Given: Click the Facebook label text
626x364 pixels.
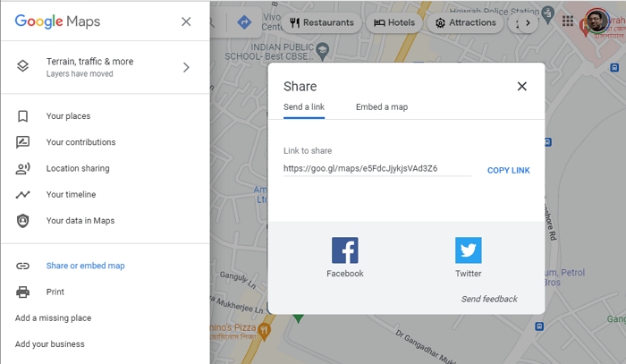Looking at the screenshot, I should click(x=345, y=274).
